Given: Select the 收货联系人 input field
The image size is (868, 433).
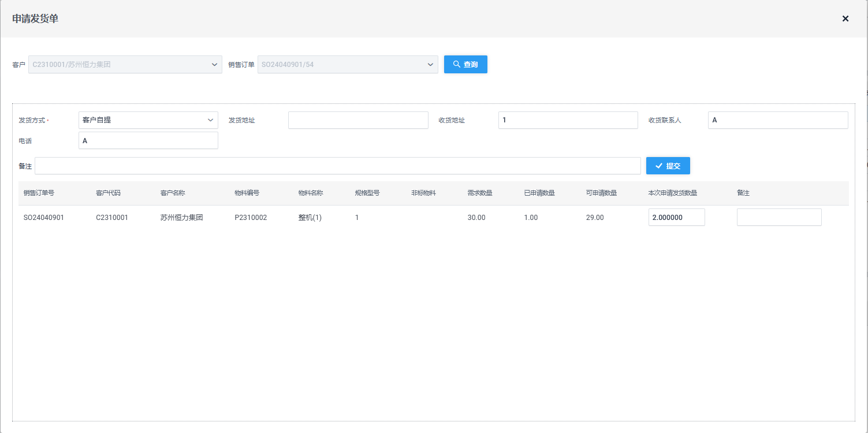Looking at the screenshot, I should [777, 120].
